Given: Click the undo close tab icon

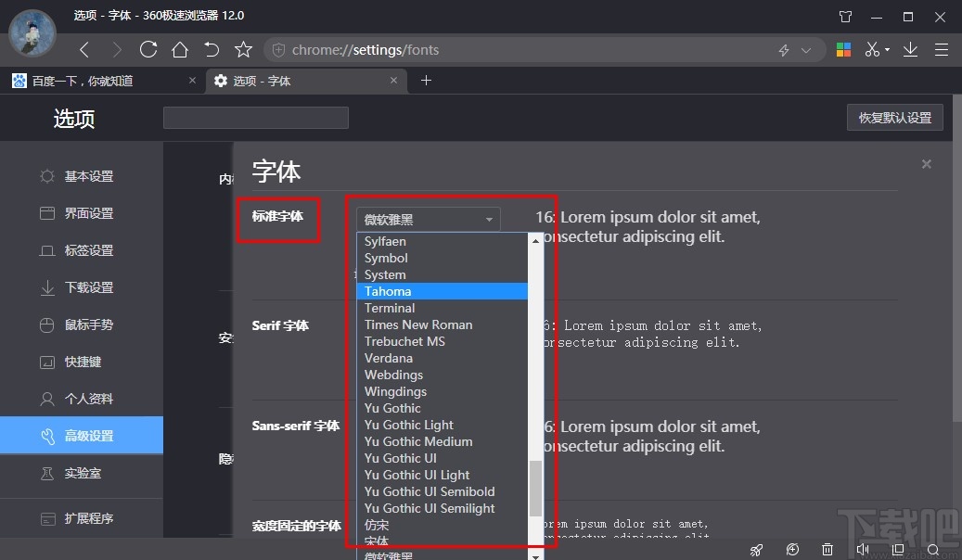Looking at the screenshot, I should click(212, 50).
